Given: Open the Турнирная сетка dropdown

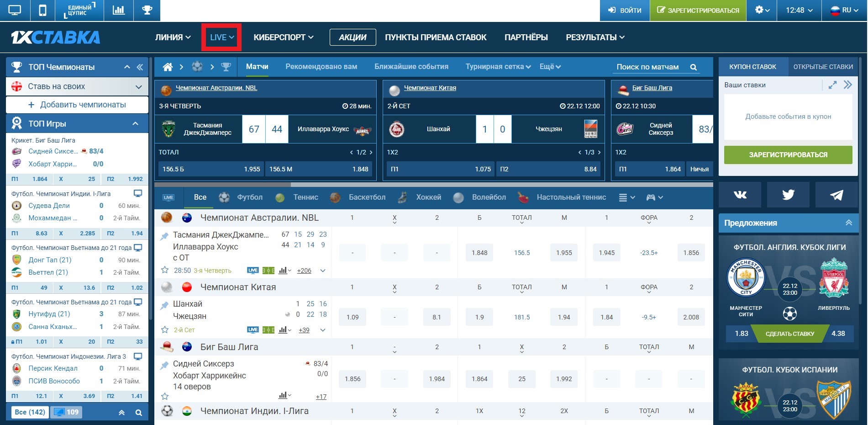Looking at the screenshot, I should tap(498, 67).
